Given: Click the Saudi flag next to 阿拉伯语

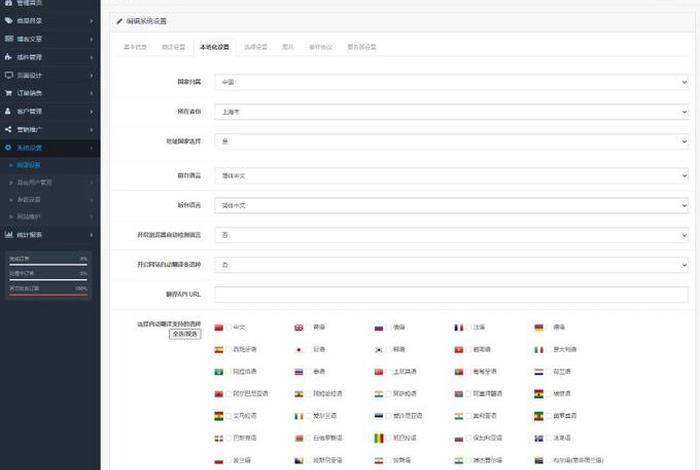Looking at the screenshot, I should pos(219,372).
